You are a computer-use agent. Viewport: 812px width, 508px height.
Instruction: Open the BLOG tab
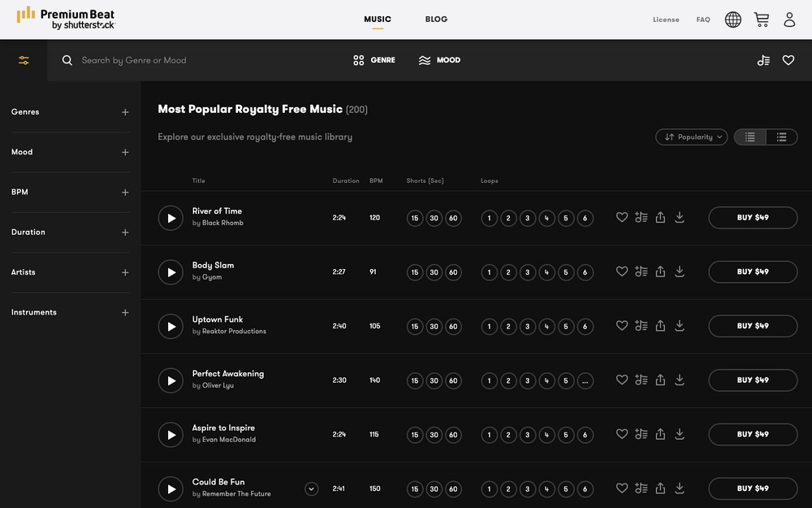point(436,20)
